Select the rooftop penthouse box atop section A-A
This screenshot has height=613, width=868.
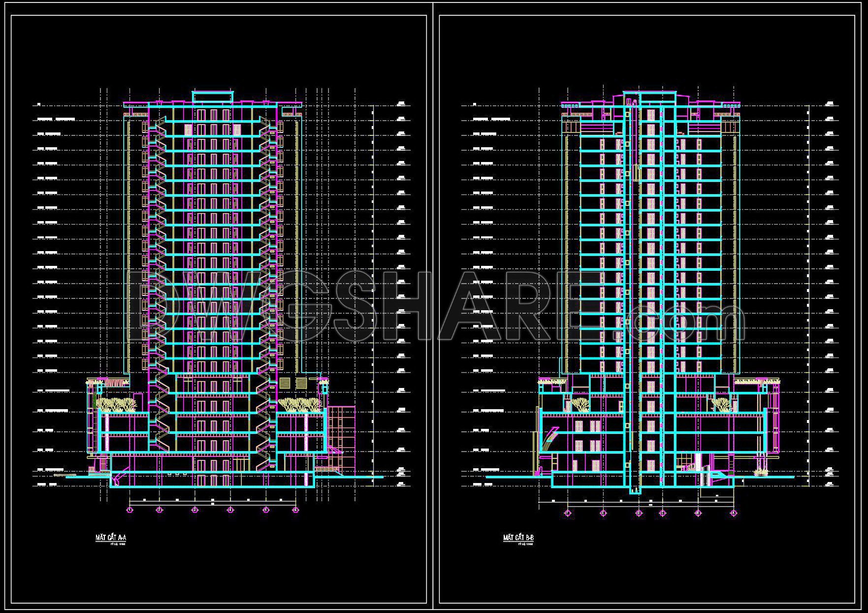pos(212,97)
